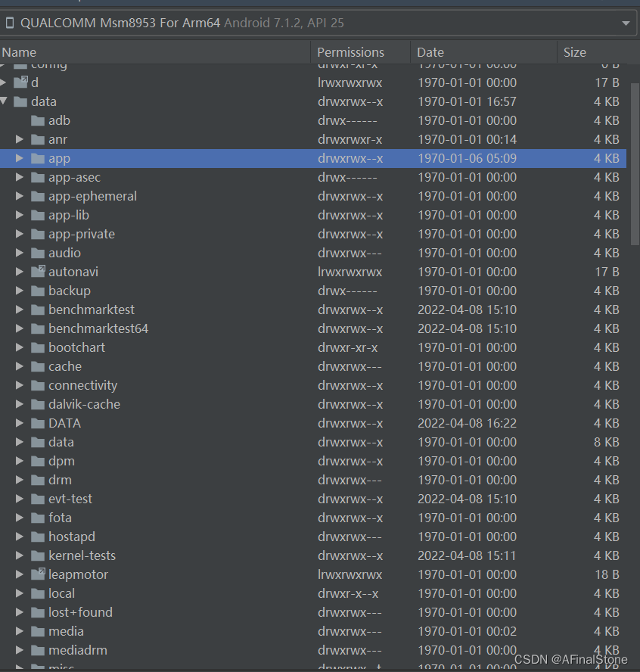Select the app-asec folder name

[75, 177]
